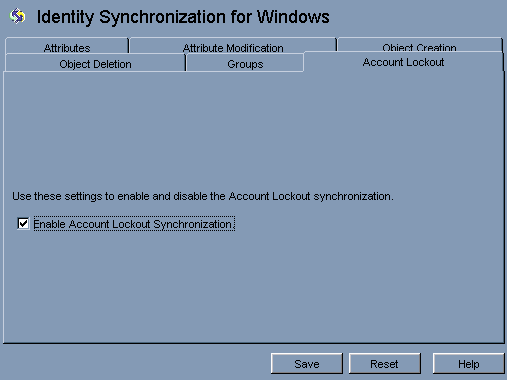Click the 'Identity Synchronization for Windows' title

tap(183, 17)
